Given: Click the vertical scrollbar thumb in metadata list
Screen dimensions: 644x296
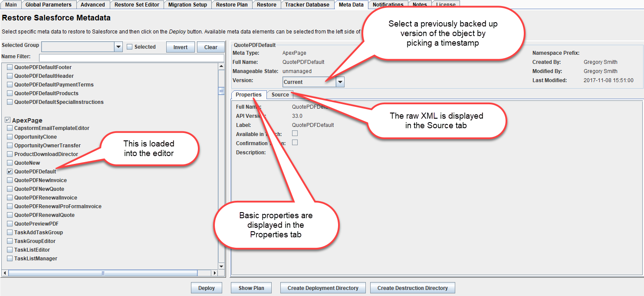Looking at the screenshot, I should point(221,91).
